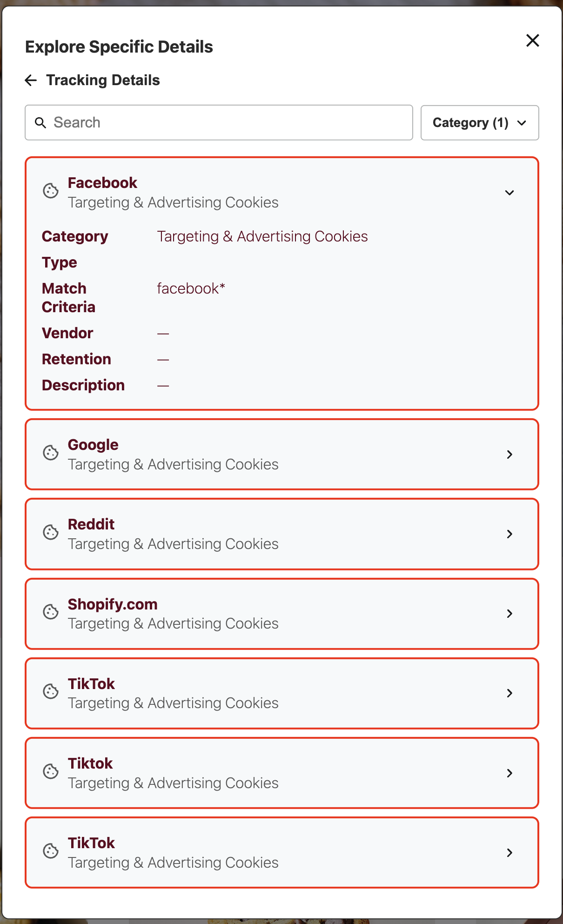Expand the Reddit tracker chevron

509,534
